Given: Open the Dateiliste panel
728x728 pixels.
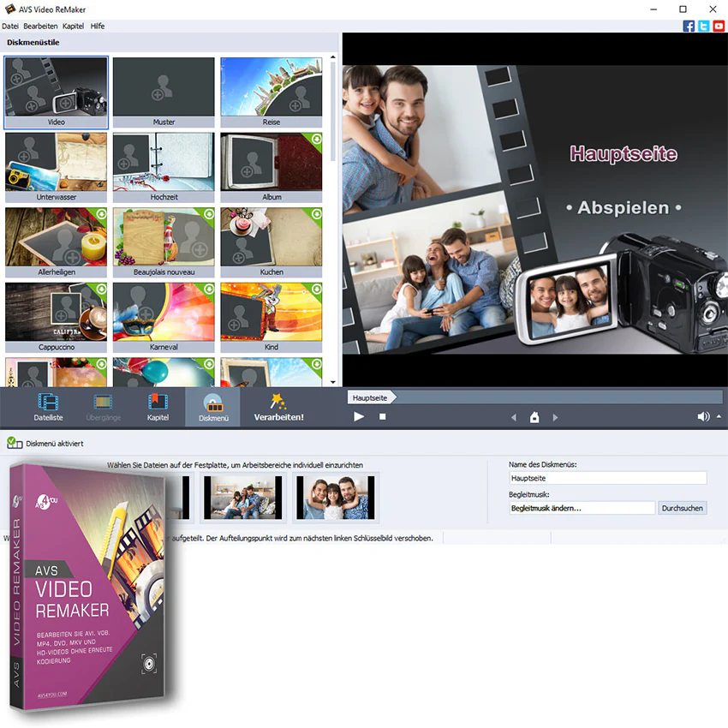Looking at the screenshot, I should tap(48, 407).
